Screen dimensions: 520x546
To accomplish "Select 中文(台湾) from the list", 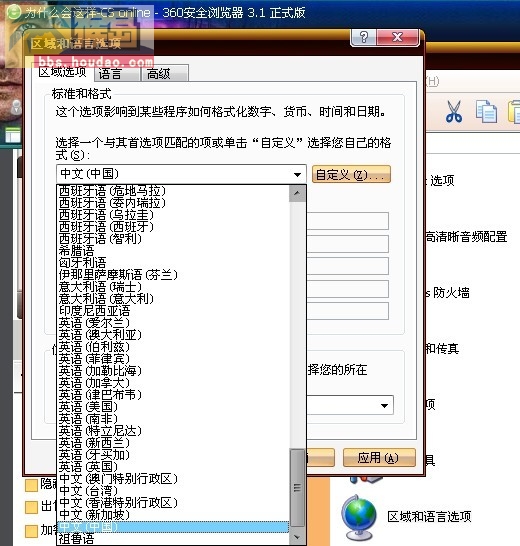I will pos(173,491).
